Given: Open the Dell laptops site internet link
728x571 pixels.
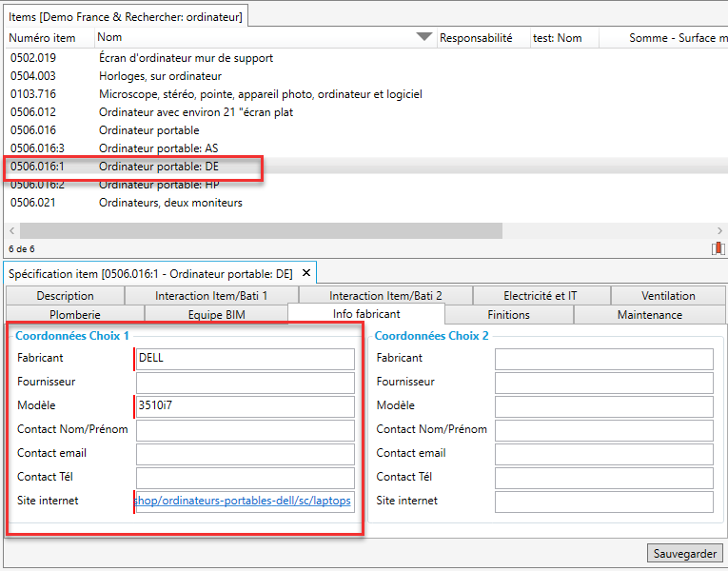Looking at the screenshot, I should (x=244, y=501).
